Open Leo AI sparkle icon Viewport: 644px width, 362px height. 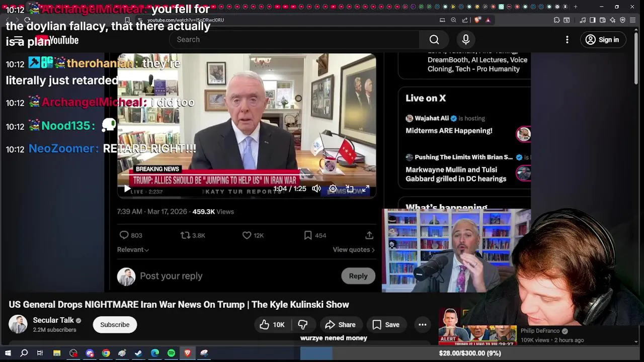[x=612, y=20]
